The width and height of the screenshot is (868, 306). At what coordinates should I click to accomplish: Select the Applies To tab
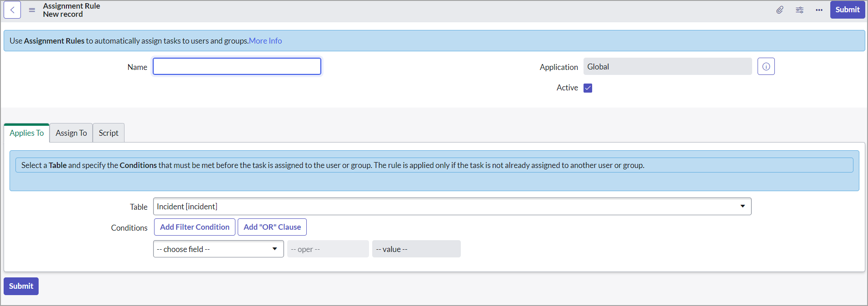(x=27, y=133)
